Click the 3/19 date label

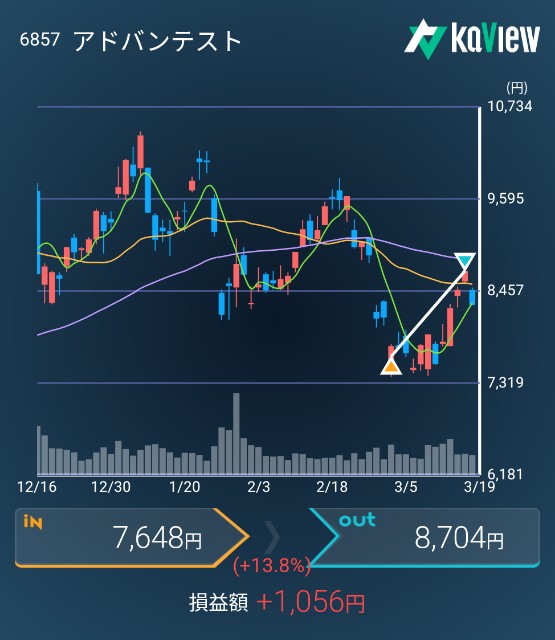(480, 487)
